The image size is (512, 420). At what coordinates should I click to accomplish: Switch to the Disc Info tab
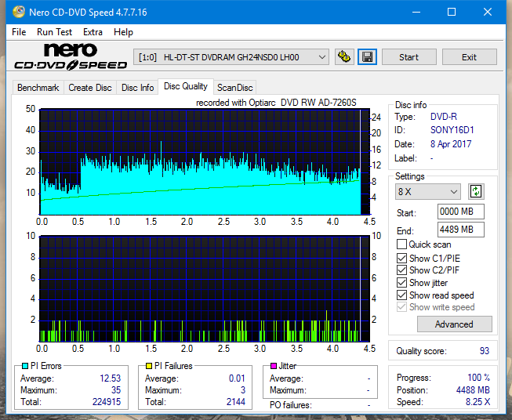point(137,88)
